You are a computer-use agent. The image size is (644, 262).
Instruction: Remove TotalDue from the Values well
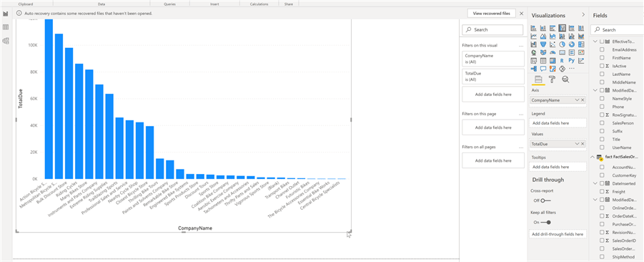click(583, 144)
